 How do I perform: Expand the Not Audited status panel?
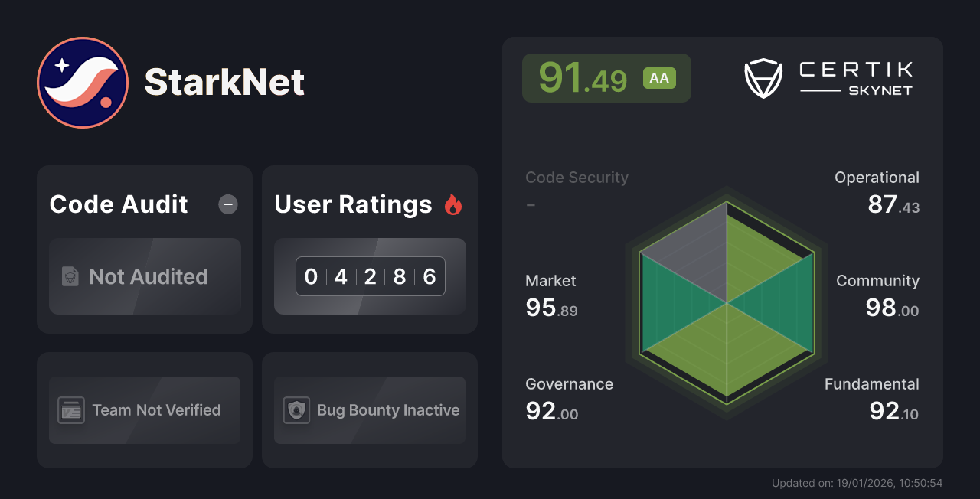point(145,277)
